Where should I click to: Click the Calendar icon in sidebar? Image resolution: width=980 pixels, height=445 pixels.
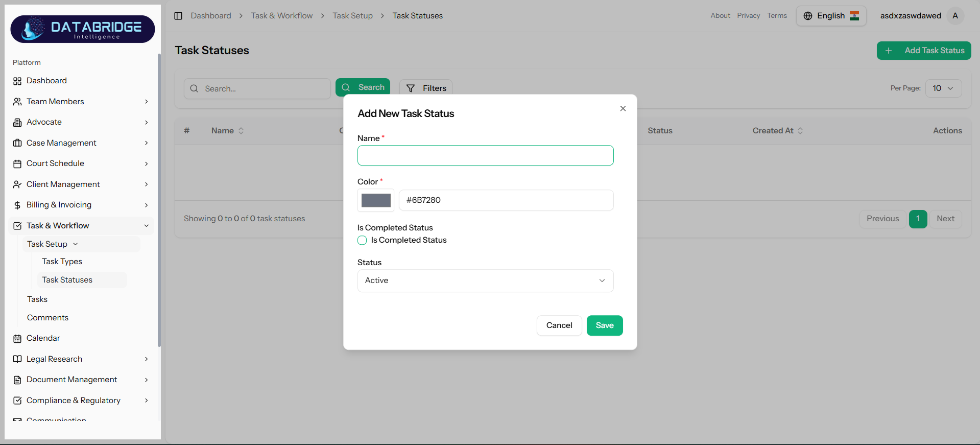click(17, 338)
